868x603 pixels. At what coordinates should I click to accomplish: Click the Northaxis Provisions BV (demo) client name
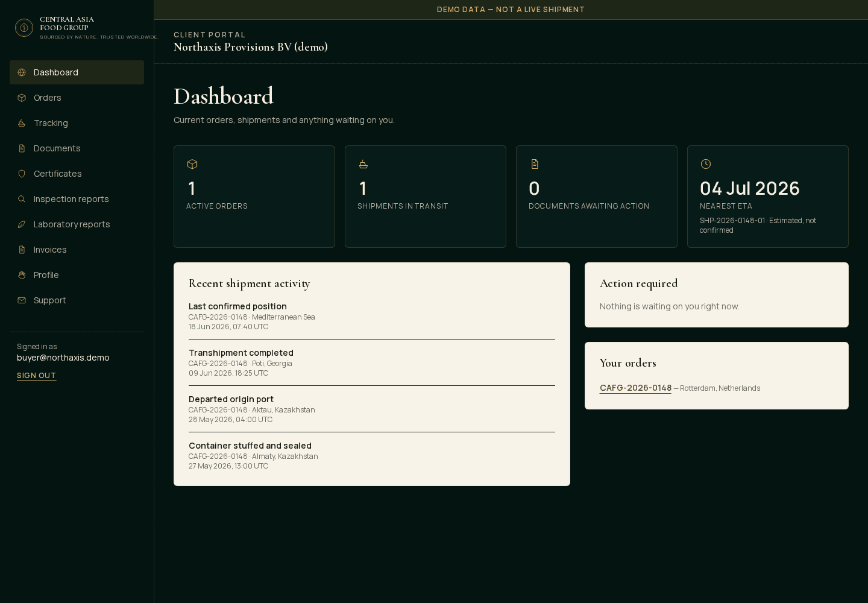pos(251,47)
